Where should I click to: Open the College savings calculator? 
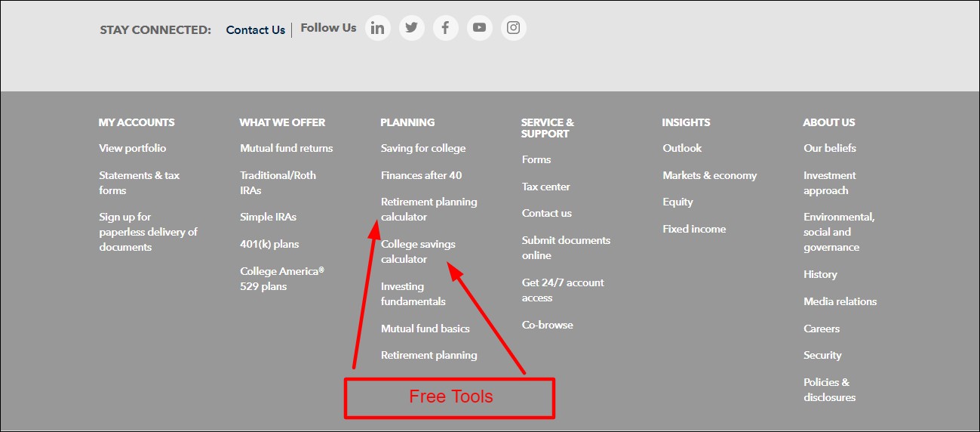[418, 251]
